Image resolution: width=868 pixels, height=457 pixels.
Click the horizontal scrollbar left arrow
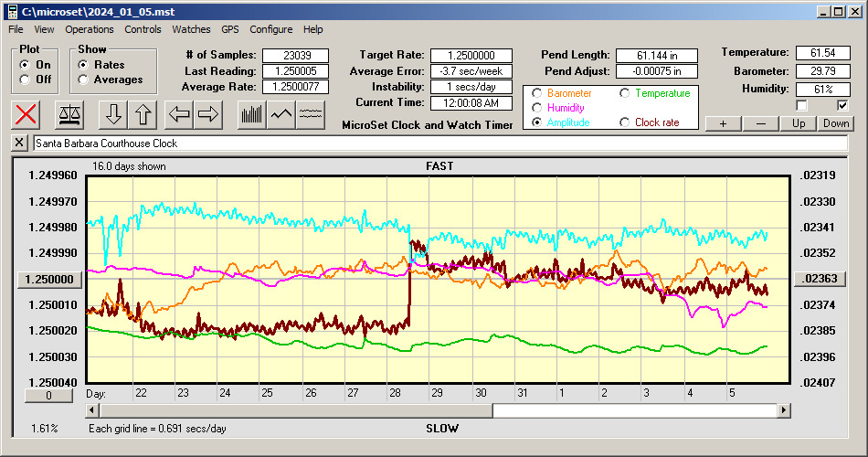(93, 410)
